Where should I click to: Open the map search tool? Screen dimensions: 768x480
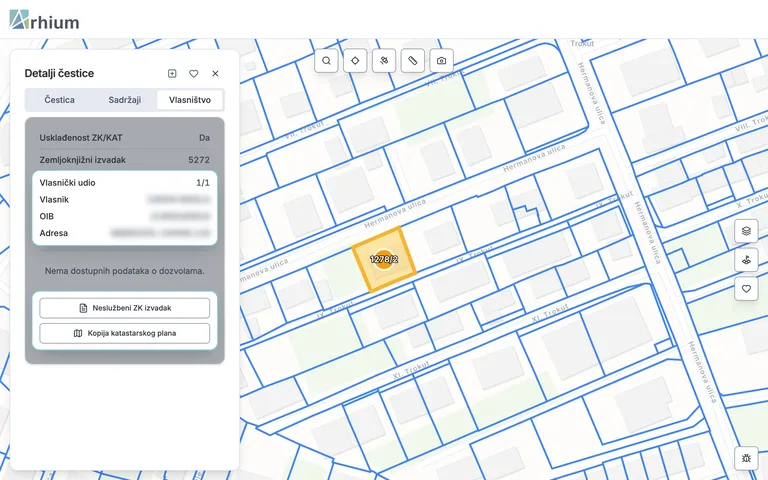[326, 61]
